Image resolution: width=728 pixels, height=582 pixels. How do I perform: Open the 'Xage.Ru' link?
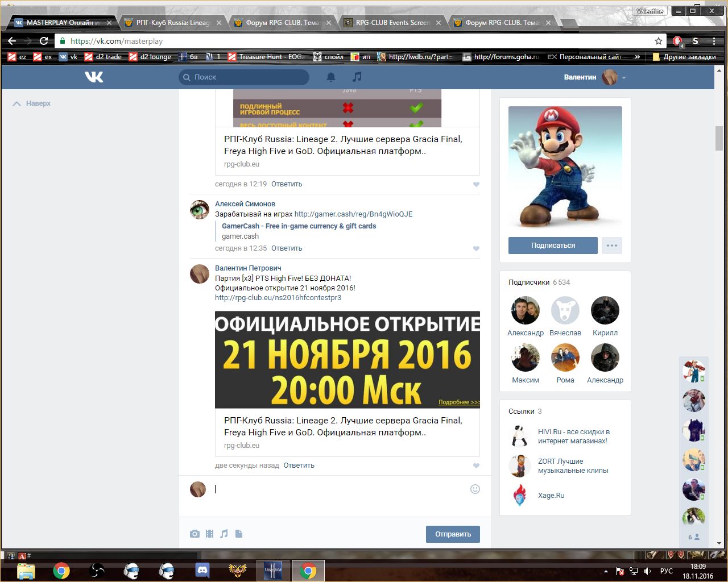pos(551,496)
